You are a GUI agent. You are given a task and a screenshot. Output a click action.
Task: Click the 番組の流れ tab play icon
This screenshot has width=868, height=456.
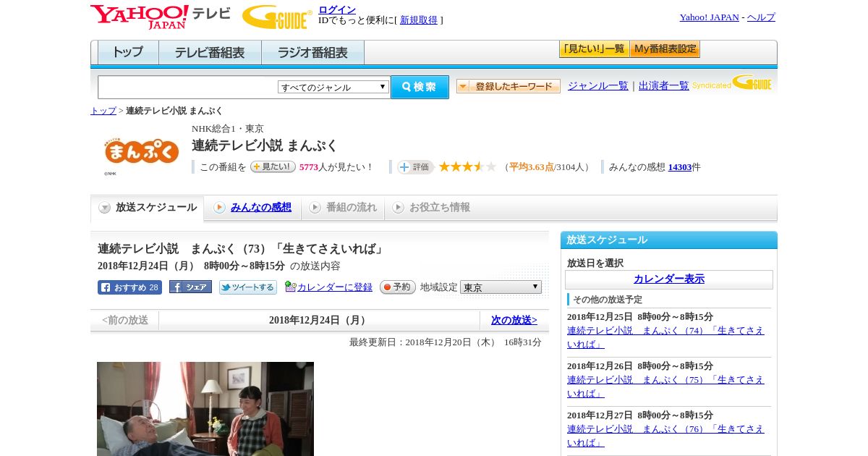315,208
